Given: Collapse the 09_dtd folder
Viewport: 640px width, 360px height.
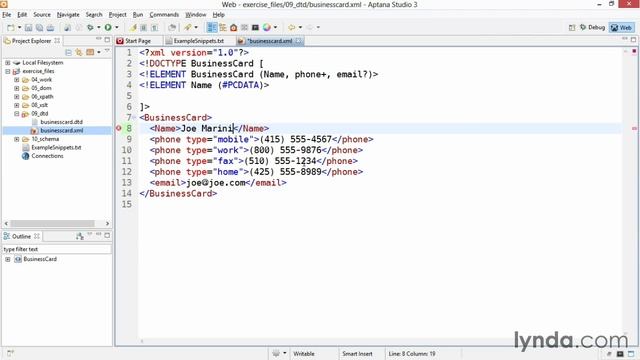Looking at the screenshot, I should (x=17, y=114).
